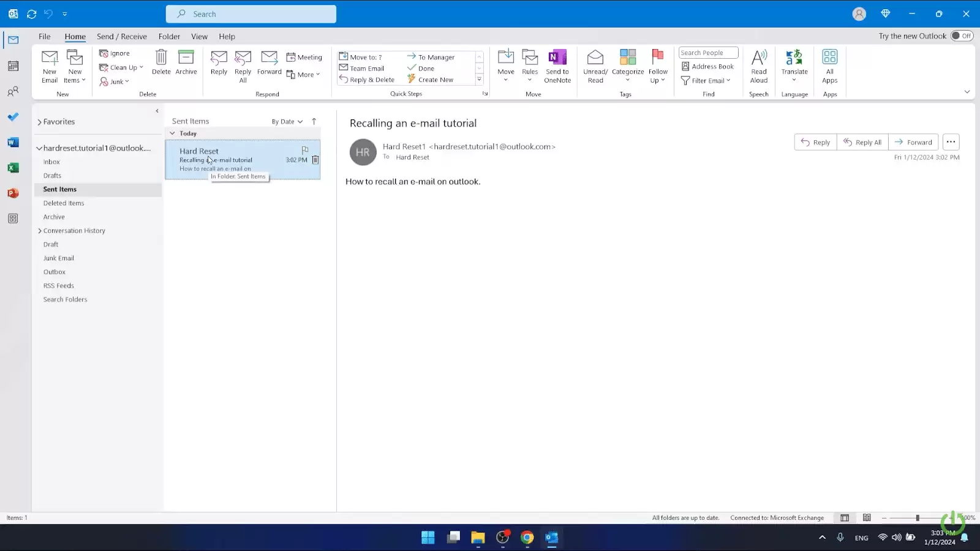The image size is (980, 551).
Task: Flag the Hard Reset message
Action: [x=304, y=150]
